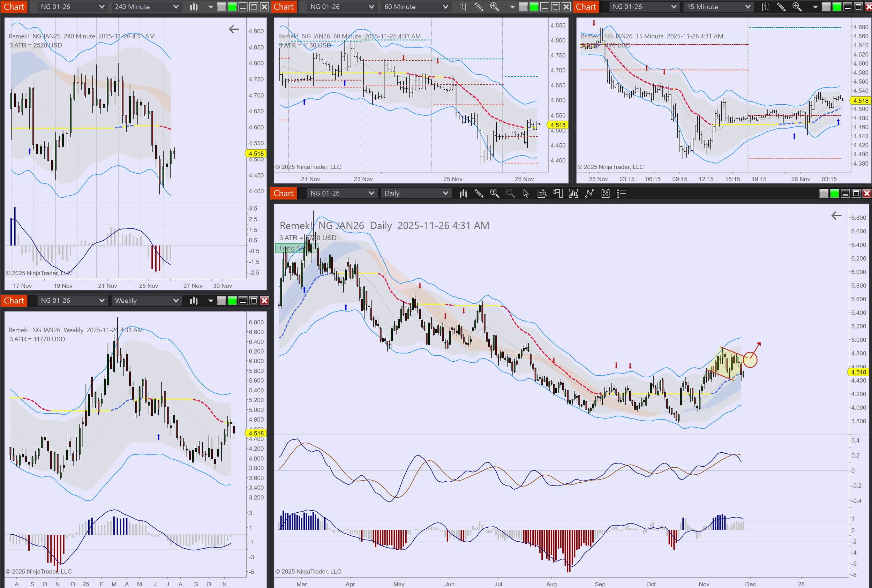Image resolution: width=872 pixels, height=588 pixels.
Task: Open NG 01-26 instrument dropdown in Weekly chart
Action: (x=72, y=300)
